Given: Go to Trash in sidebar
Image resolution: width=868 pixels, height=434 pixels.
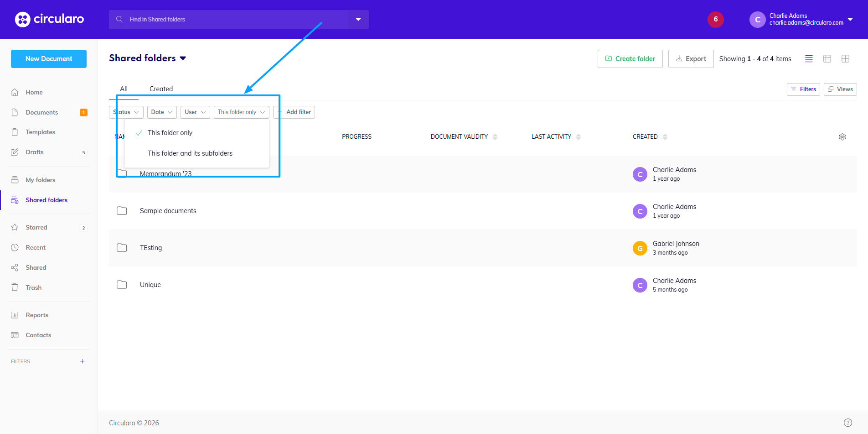Looking at the screenshot, I should coord(33,288).
